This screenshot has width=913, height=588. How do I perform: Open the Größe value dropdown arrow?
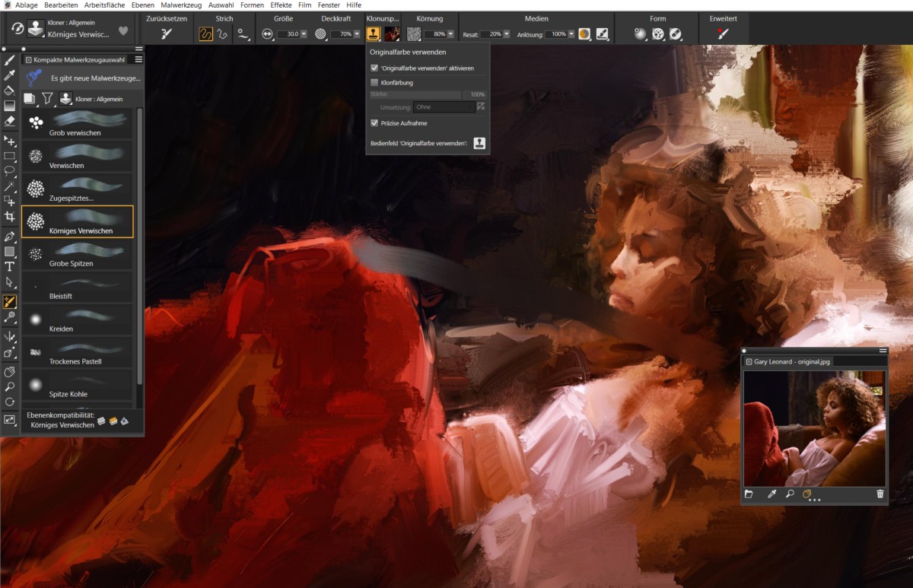tap(304, 34)
